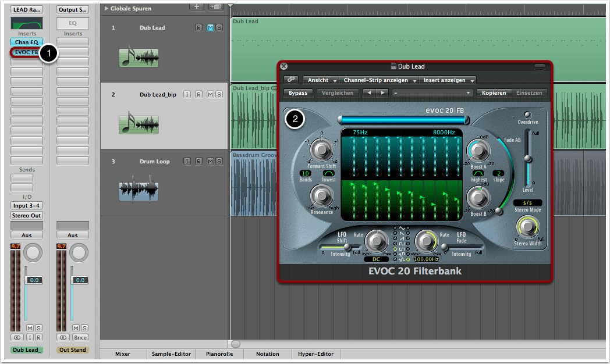The width and height of the screenshot is (610, 364).
Task: Toggle the Overdrive button
Action: click(x=528, y=115)
